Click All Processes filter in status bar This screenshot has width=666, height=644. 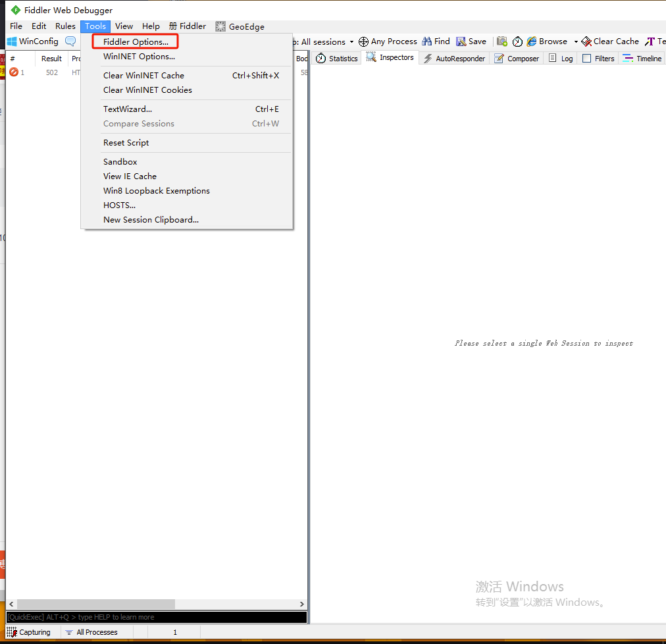(x=91, y=632)
